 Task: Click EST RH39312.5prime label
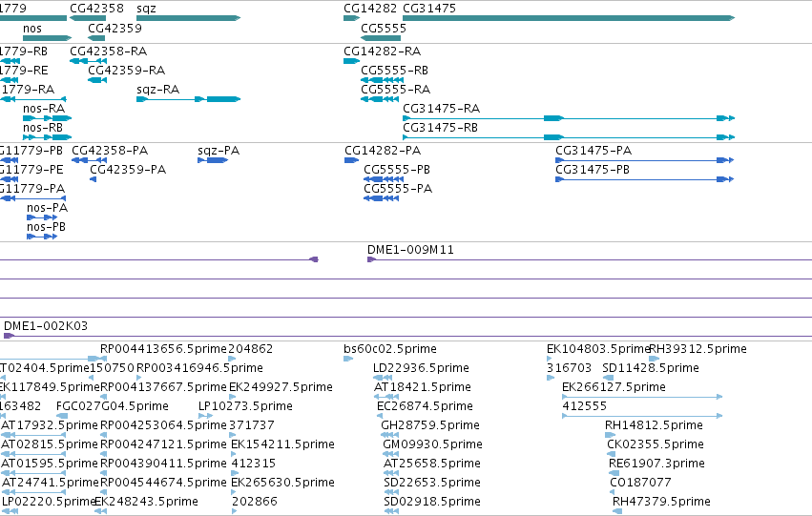pyautogui.click(x=698, y=349)
